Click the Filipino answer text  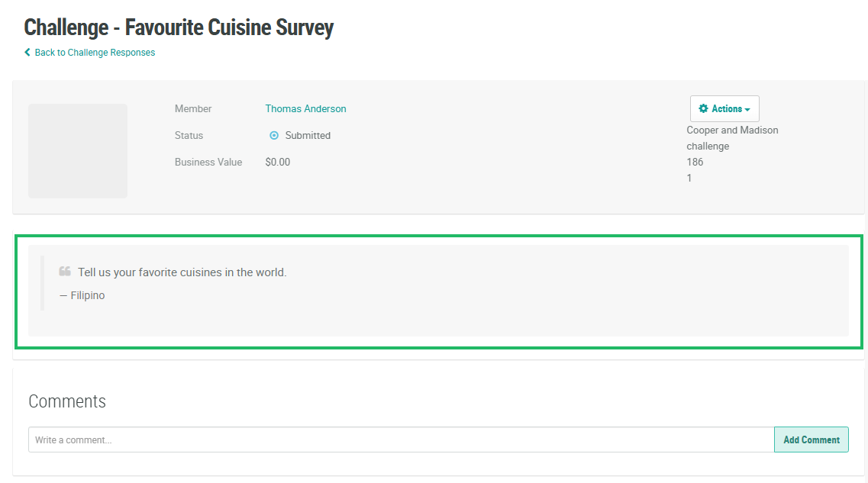87,295
